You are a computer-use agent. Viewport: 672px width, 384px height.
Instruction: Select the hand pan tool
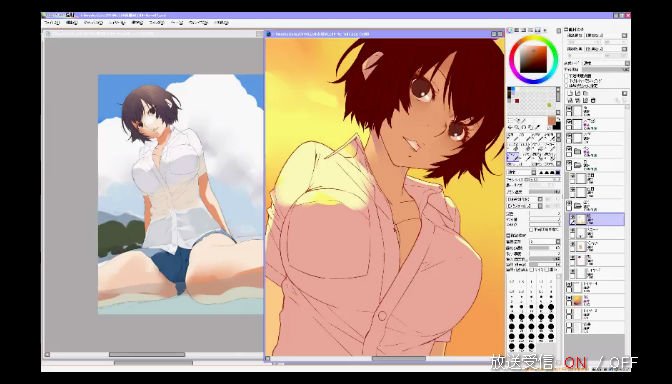pyautogui.click(x=531, y=127)
